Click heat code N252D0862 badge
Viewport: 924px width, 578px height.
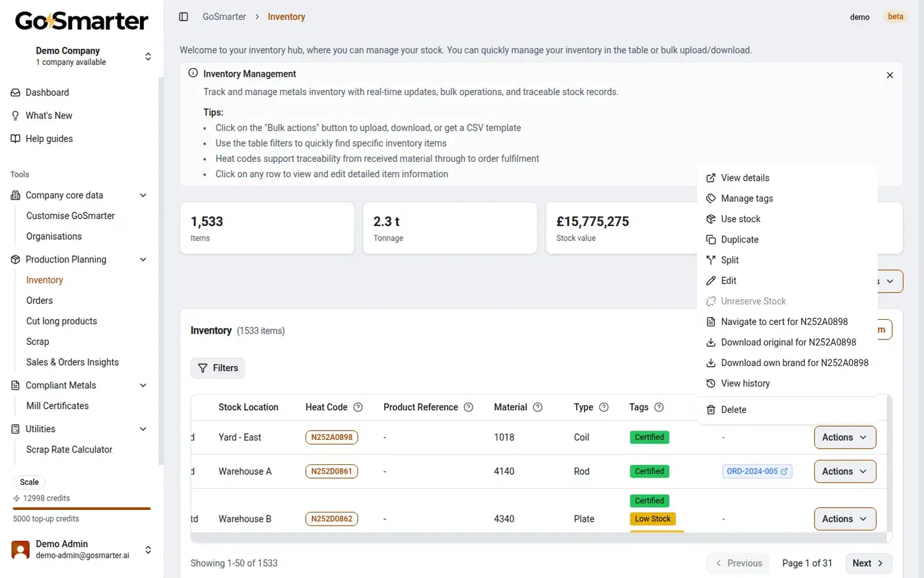pyautogui.click(x=332, y=519)
